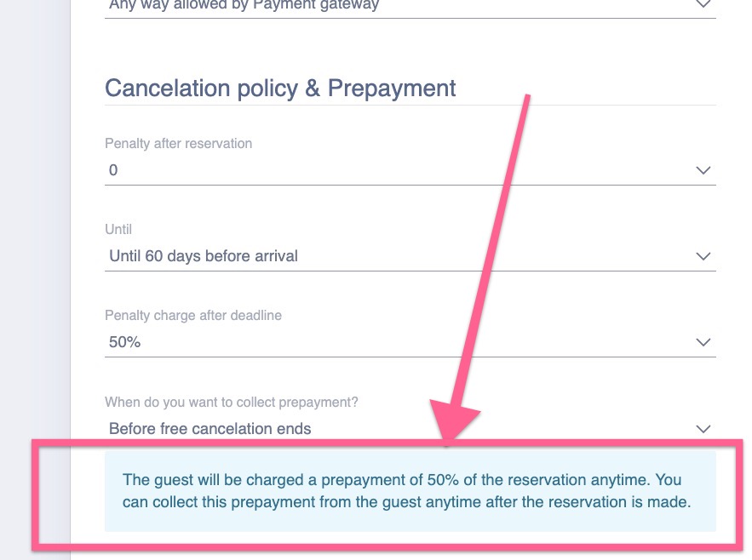This screenshot has width=752, height=560.
Task: Click the 'Until' field label
Action: point(118,230)
